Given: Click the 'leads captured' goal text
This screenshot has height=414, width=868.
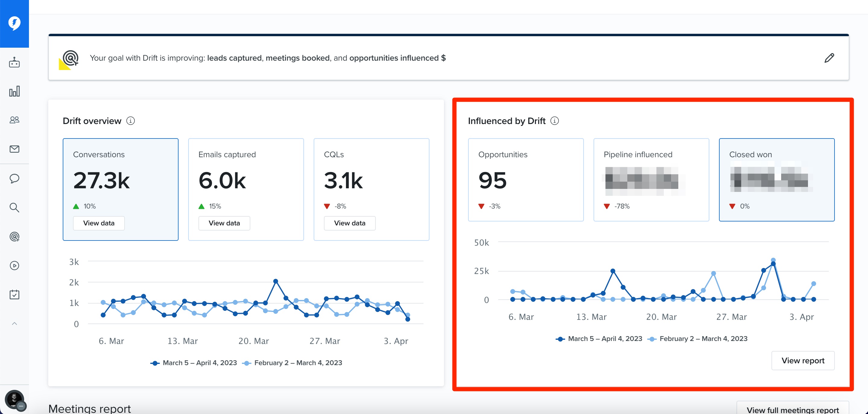Looking at the screenshot, I should [234, 58].
